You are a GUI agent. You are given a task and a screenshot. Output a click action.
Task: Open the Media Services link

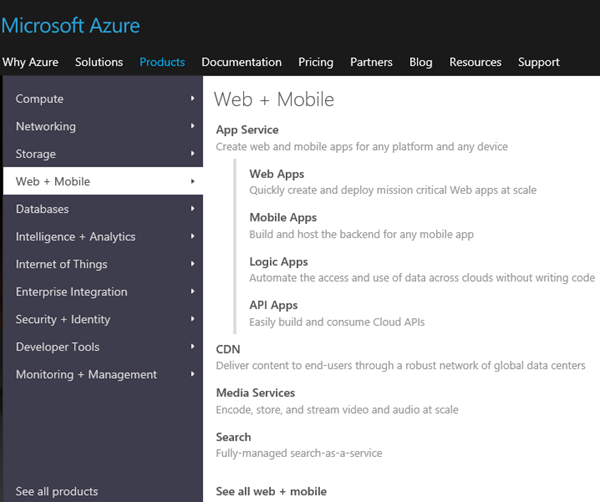[255, 393]
